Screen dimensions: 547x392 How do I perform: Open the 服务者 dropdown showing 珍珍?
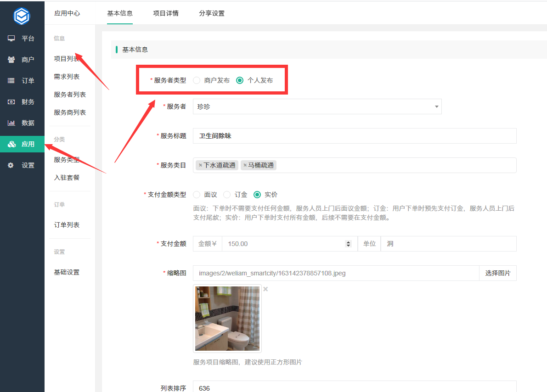point(317,106)
